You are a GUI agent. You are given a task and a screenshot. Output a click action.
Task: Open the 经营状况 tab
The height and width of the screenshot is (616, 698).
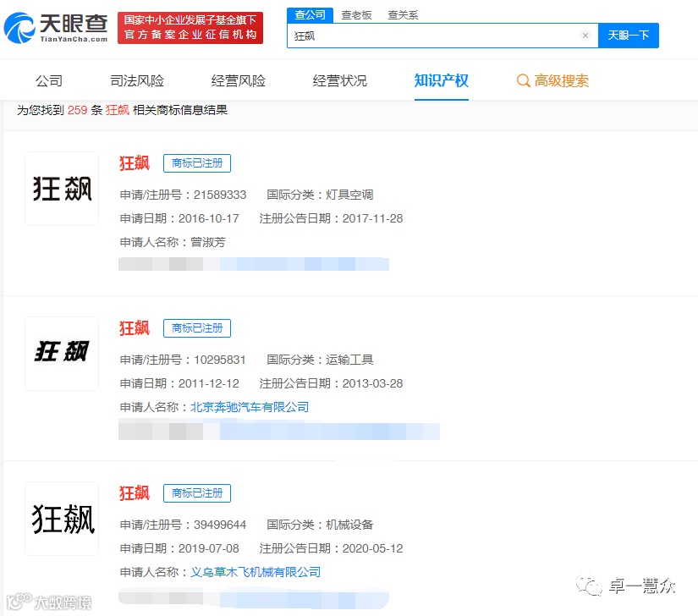pyautogui.click(x=339, y=81)
